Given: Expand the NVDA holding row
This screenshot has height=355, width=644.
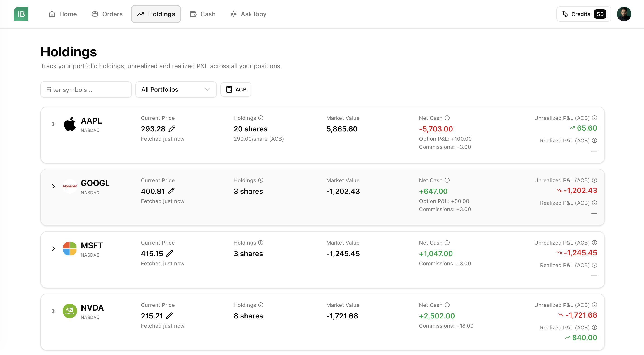Looking at the screenshot, I should point(54,311).
